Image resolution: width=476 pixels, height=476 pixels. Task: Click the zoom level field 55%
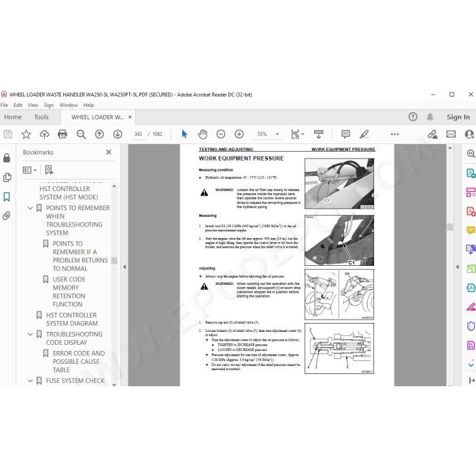[x=262, y=134]
